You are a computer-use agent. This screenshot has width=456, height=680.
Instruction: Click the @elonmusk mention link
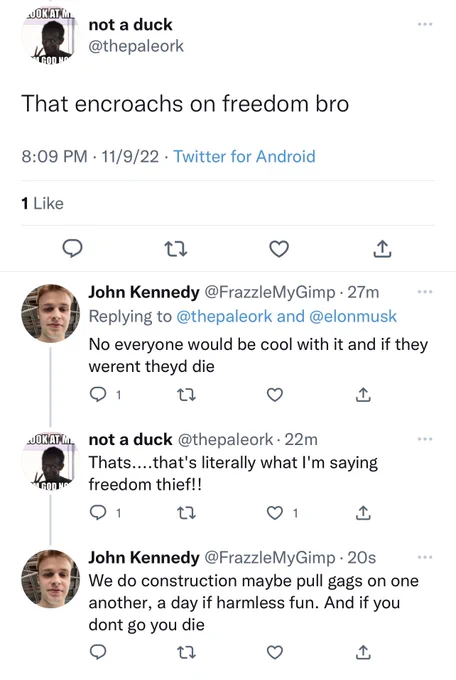[353, 316]
